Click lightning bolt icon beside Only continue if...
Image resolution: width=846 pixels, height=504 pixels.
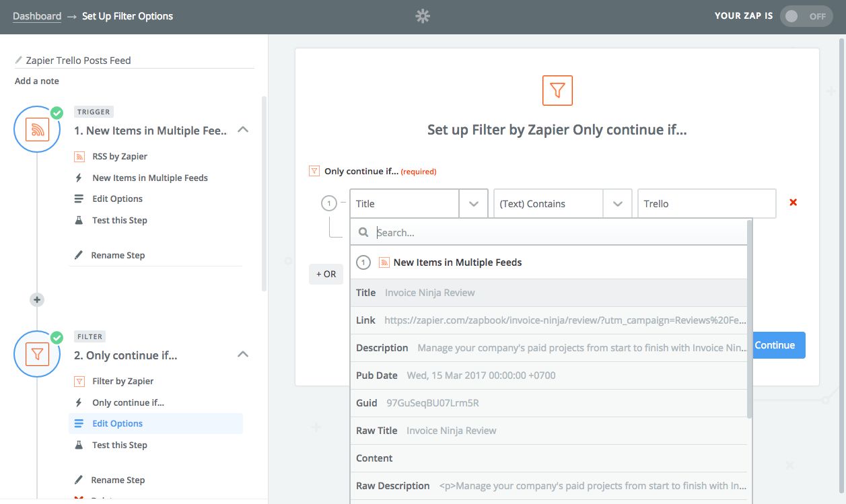click(79, 402)
